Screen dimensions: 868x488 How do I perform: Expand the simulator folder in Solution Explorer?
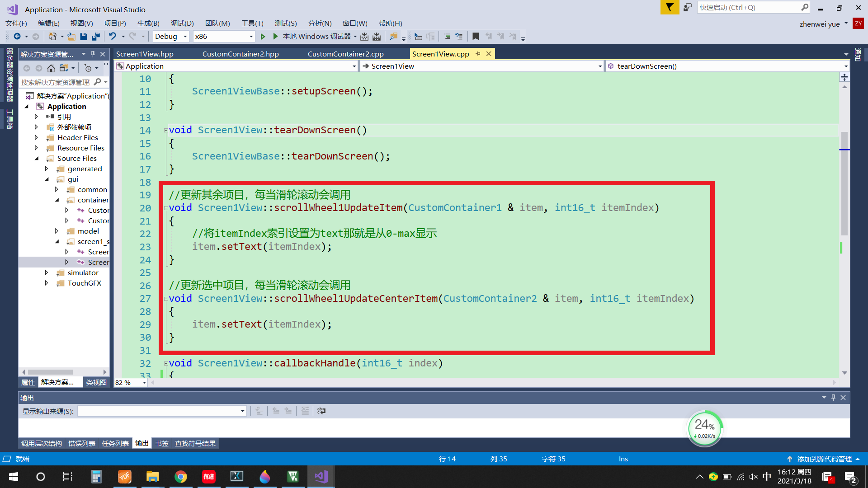point(47,272)
